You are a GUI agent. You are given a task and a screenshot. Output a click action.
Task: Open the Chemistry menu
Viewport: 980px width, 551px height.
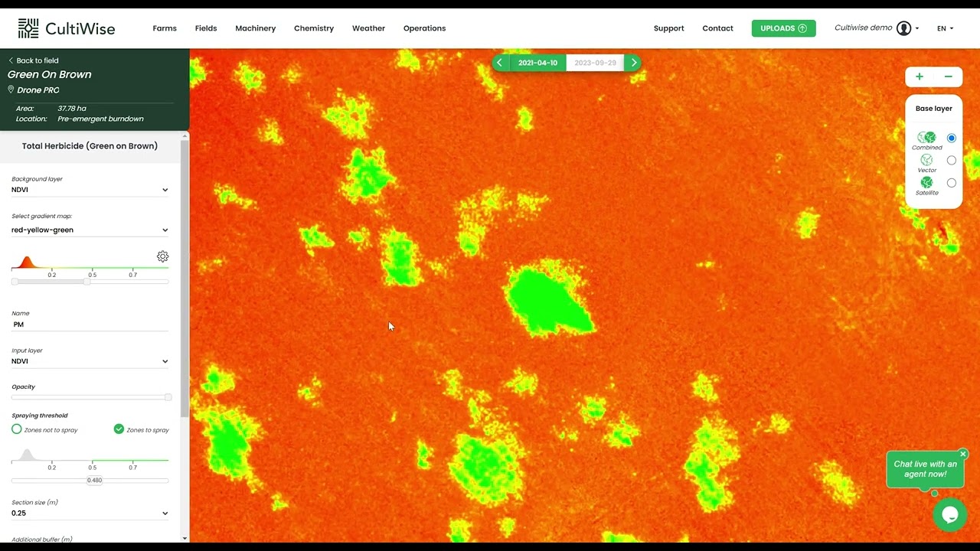pyautogui.click(x=314, y=28)
